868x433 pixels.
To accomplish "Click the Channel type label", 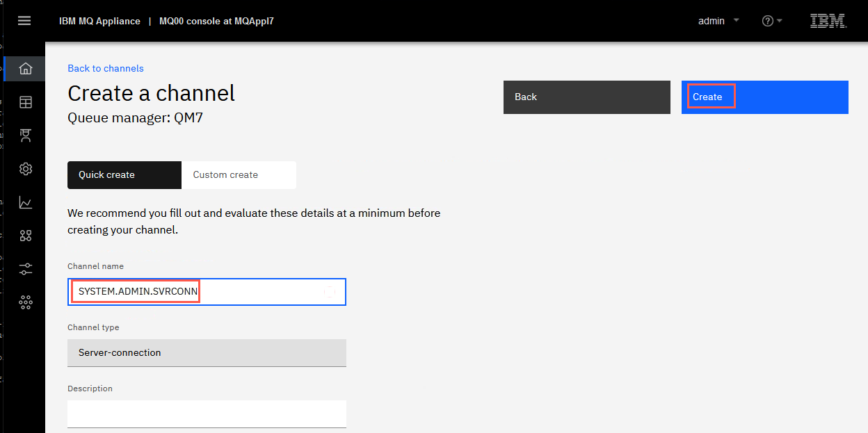I will pos(93,327).
